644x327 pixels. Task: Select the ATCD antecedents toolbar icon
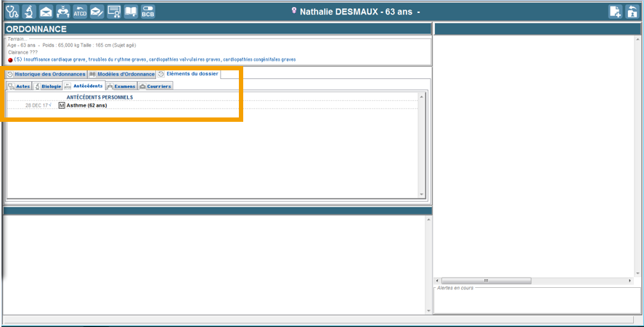coord(80,11)
